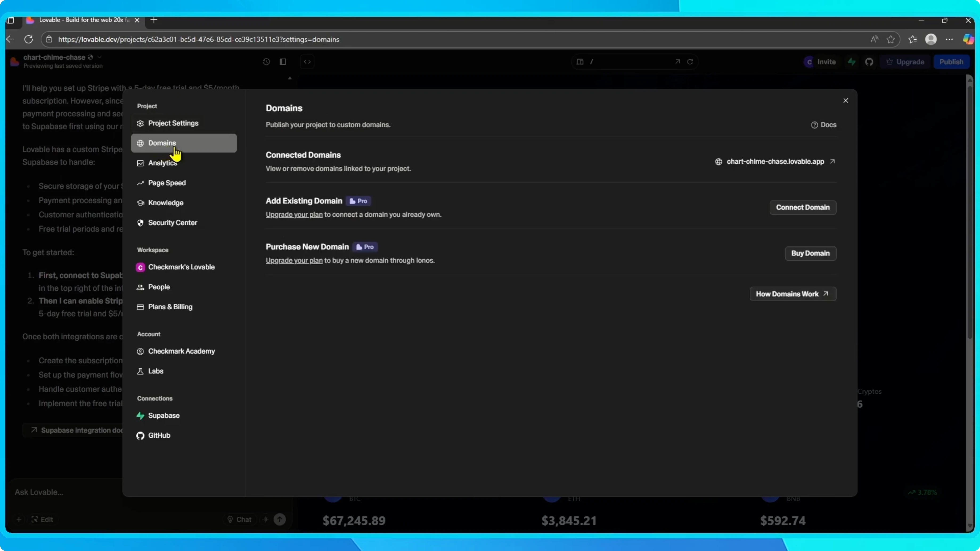Toggle browser read aloud icon

(874, 39)
